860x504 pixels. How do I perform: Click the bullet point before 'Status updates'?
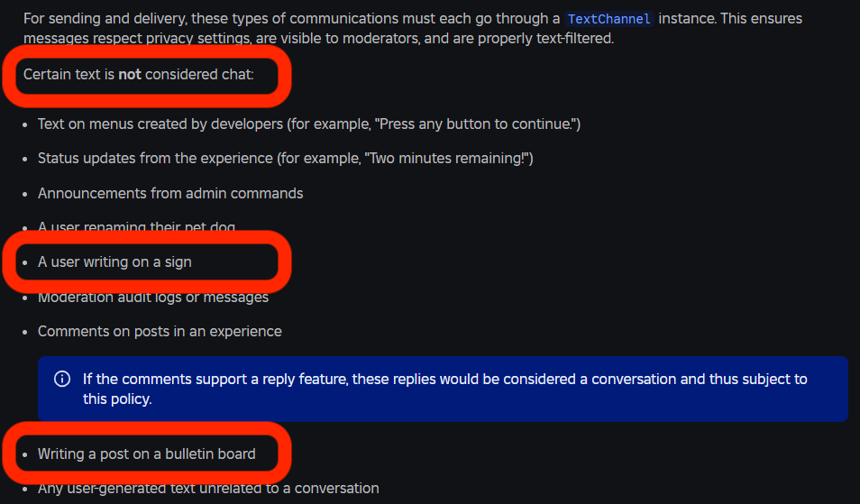click(x=23, y=160)
